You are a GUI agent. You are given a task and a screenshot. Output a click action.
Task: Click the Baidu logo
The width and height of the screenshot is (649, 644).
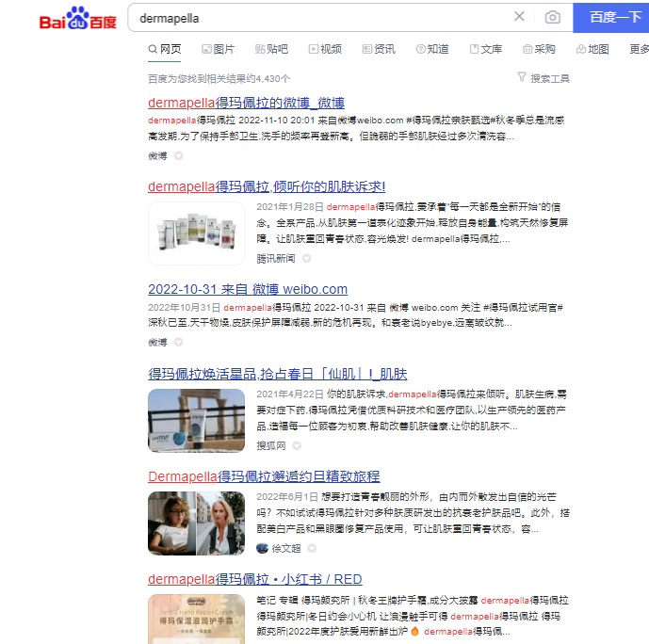point(78,18)
